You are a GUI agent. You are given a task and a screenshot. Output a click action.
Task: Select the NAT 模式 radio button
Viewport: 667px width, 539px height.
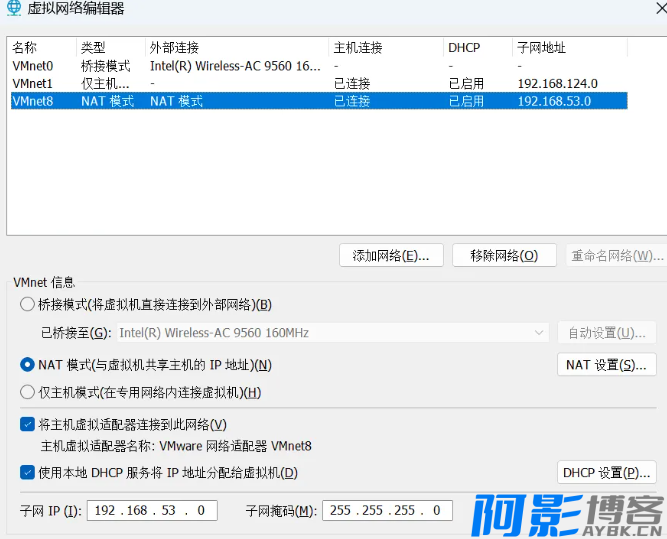click(27, 365)
